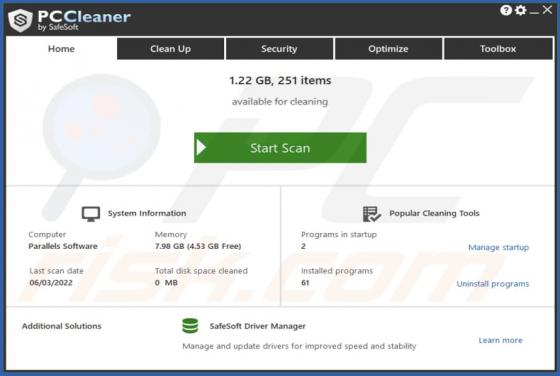
Task: Open the Uninstall programs link
Action: 493,284
